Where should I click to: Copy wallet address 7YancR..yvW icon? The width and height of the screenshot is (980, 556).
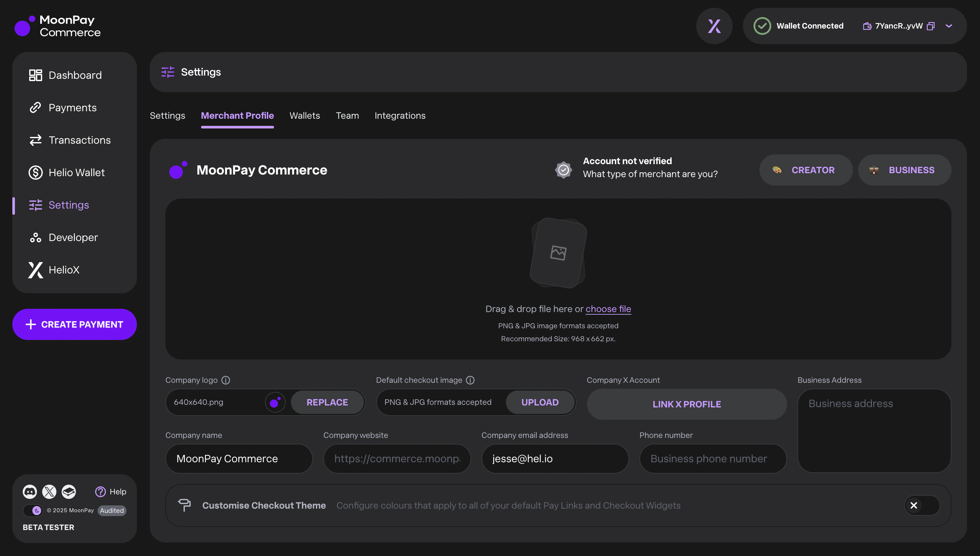pyautogui.click(x=931, y=26)
